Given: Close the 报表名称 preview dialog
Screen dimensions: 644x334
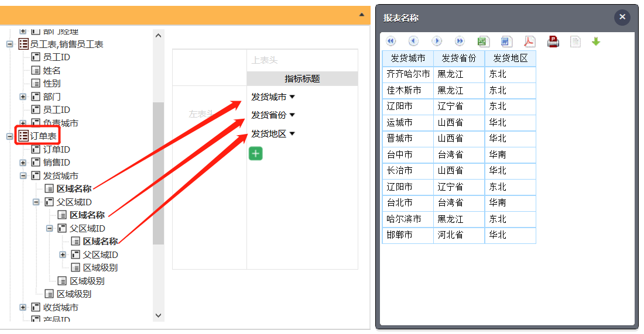Looking at the screenshot, I should click(x=622, y=18).
